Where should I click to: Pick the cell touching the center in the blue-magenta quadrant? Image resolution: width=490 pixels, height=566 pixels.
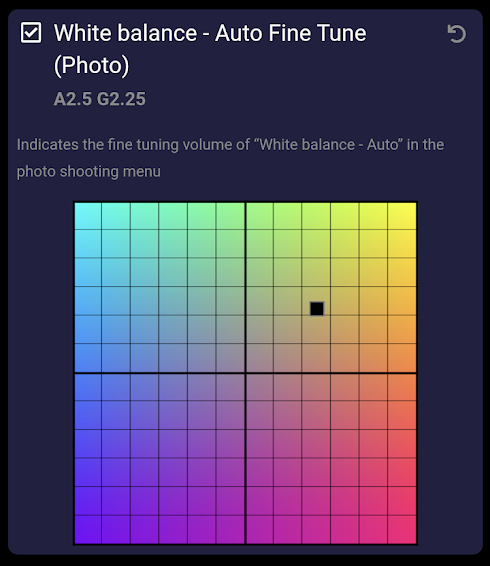(x=230, y=387)
